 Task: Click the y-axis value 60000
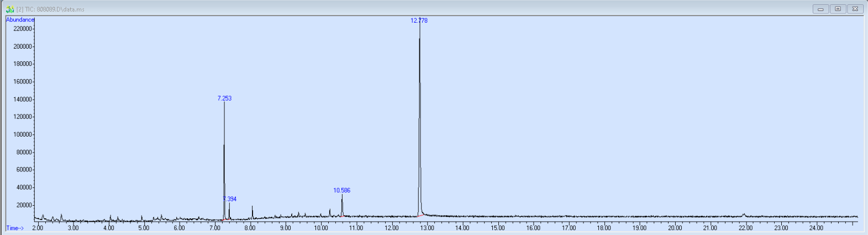24,170
